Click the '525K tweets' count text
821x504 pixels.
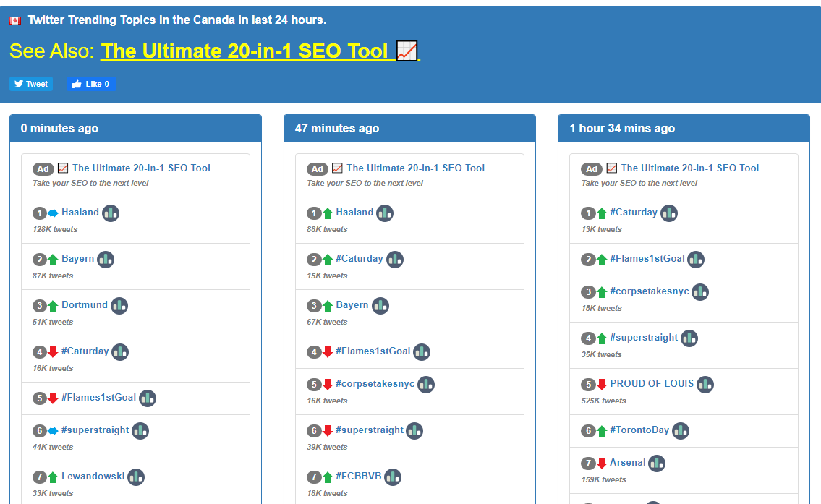pyautogui.click(x=604, y=401)
